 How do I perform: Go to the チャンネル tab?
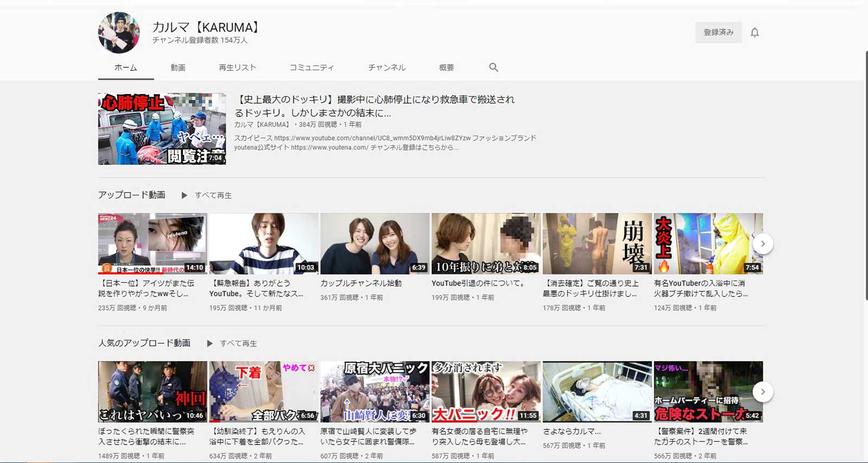point(387,68)
